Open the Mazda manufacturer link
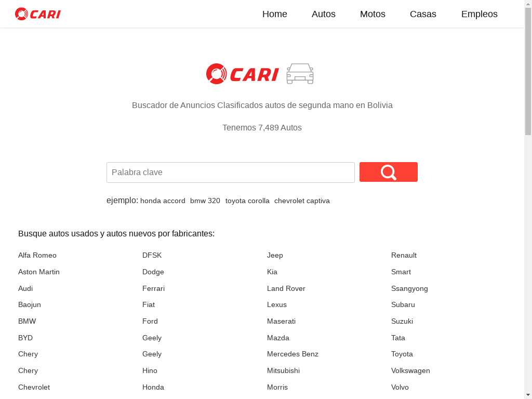The height and width of the screenshot is (399, 532). click(278, 338)
